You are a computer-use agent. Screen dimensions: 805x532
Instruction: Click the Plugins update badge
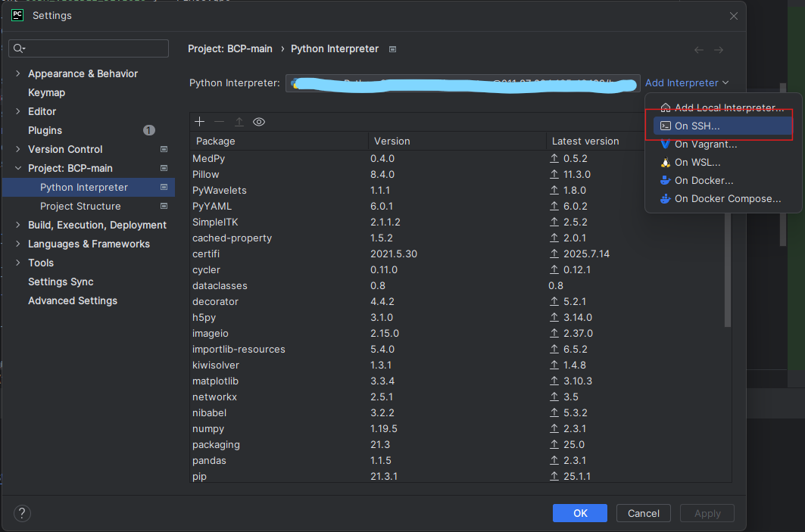149,130
